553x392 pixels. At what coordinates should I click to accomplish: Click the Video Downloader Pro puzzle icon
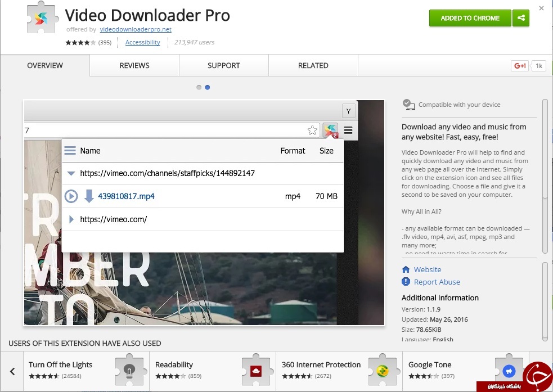pos(42,18)
